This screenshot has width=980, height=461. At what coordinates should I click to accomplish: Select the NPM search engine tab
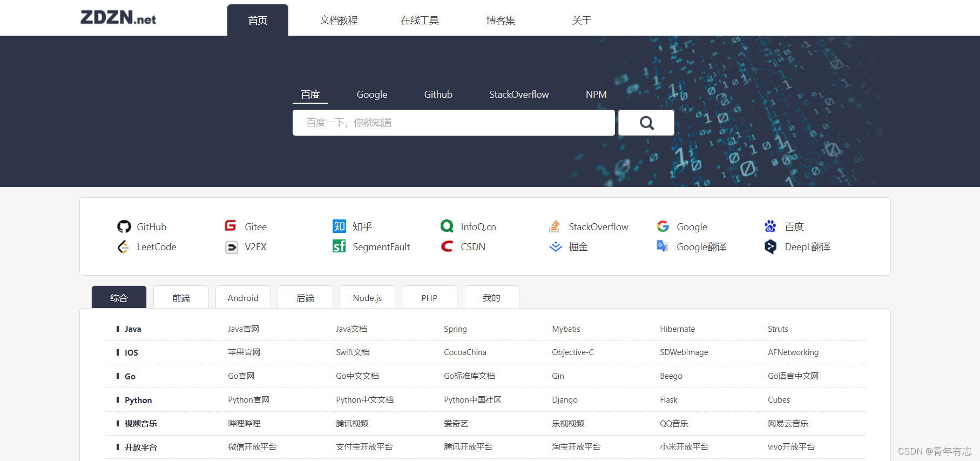596,95
